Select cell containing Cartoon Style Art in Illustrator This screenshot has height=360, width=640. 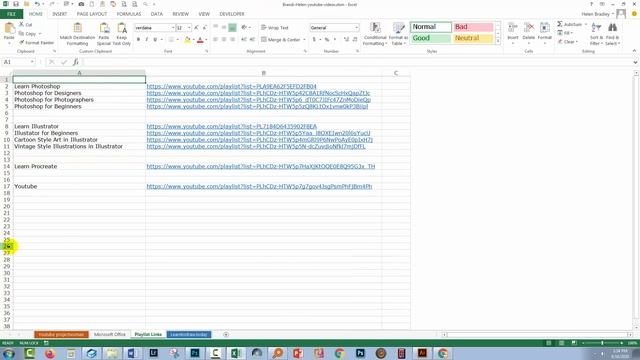coord(79,140)
